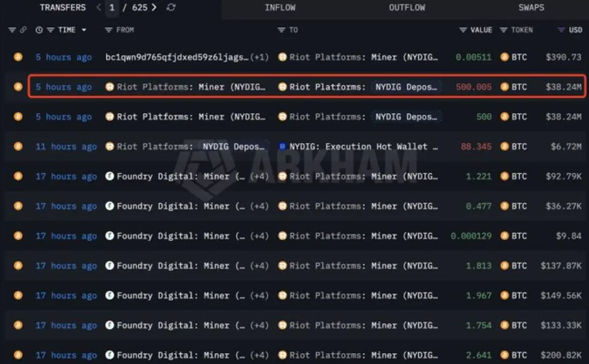589x364 pixels.
Task: Click the link icon in column header
Action: pyautogui.click(x=23, y=30)
